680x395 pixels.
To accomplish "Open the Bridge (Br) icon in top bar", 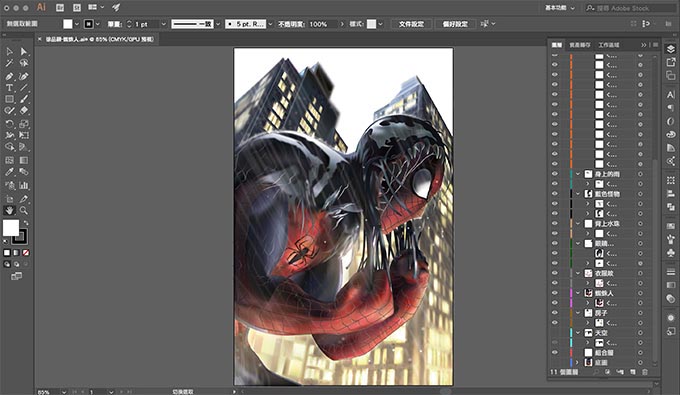I will [60, 8].
